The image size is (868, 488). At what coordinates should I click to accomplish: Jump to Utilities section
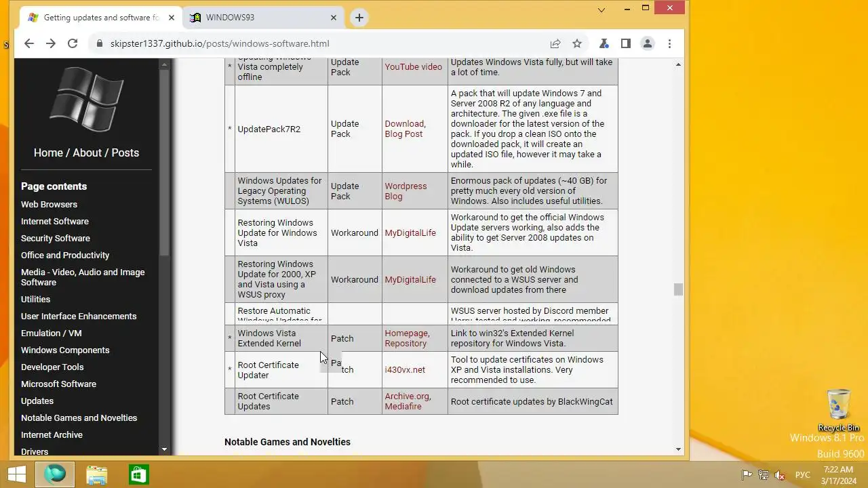tap(35, 299)
